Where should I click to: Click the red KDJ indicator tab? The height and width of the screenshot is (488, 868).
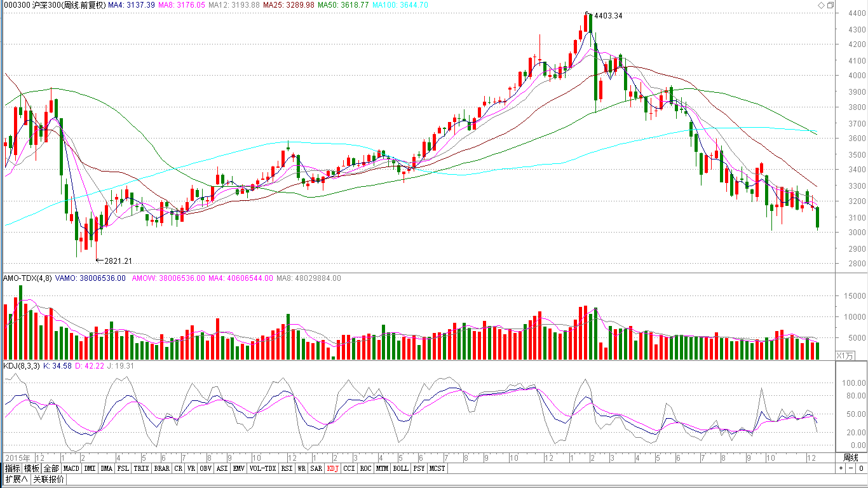pyautogui.click(x=333, y=468)
